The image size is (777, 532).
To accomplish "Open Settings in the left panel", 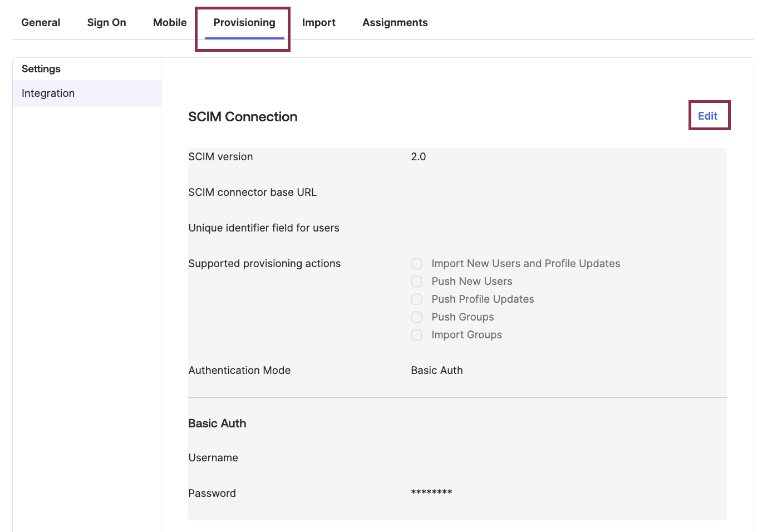I will tap(41, 68).
